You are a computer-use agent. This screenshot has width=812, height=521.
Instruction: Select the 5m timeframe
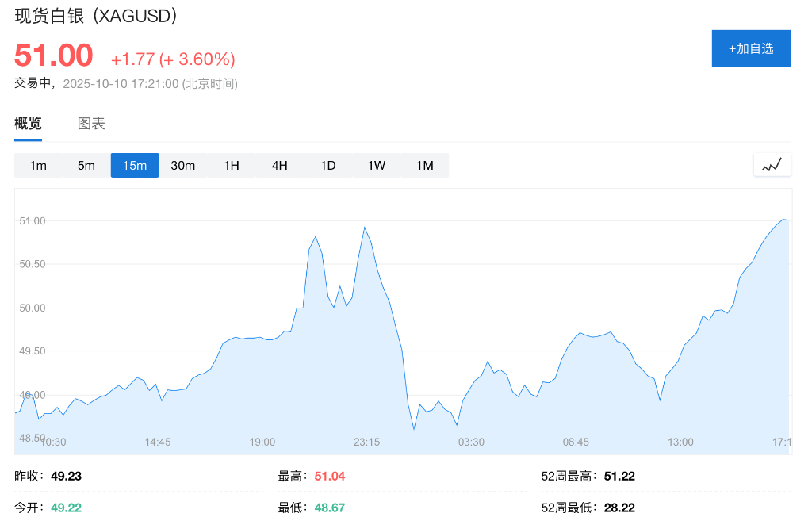tap(86, 165)
